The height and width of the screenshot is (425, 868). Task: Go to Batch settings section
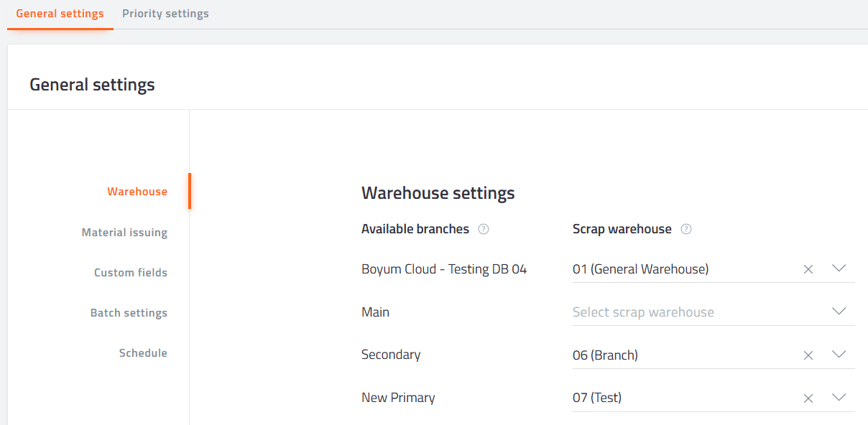coord(129,313)
